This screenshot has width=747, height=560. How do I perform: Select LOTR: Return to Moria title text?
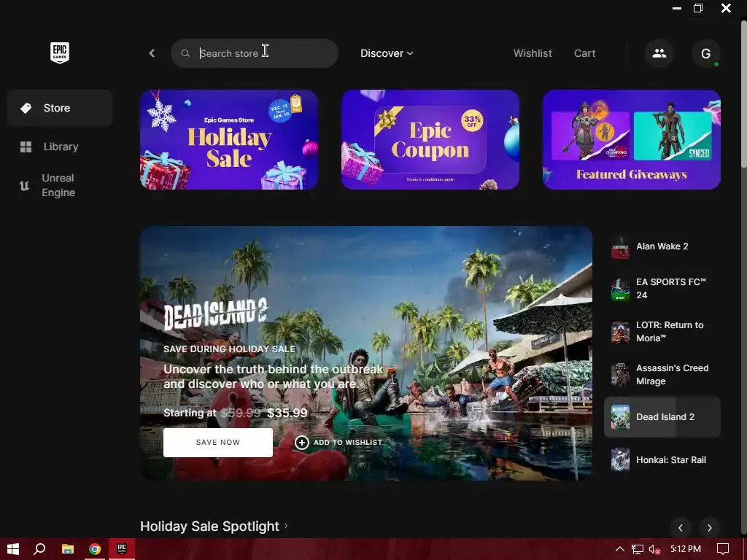[x=670, y=332]
